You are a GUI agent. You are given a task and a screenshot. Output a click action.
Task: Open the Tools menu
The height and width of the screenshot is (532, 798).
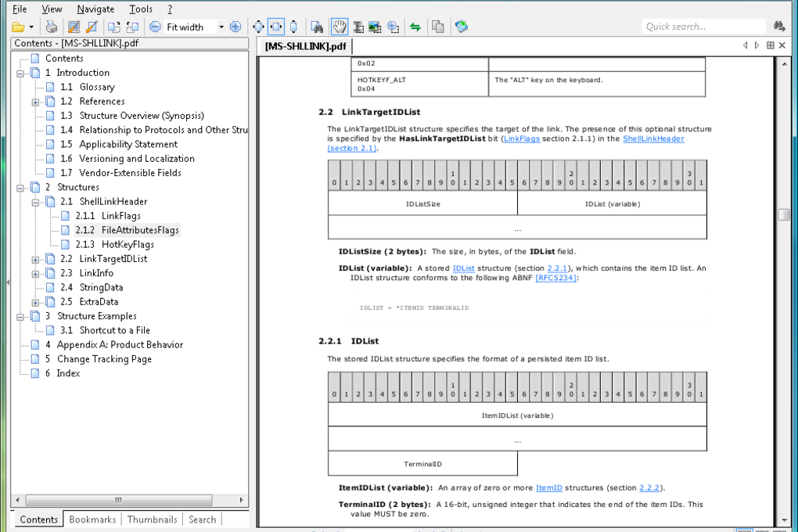[x=141, y=9]
